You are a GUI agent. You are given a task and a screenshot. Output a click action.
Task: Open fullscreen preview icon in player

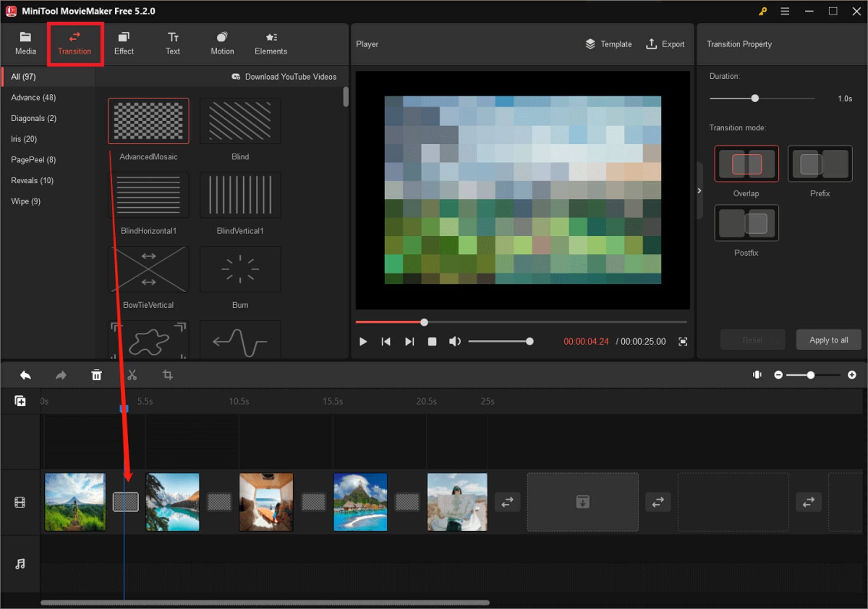pos(683,342)
